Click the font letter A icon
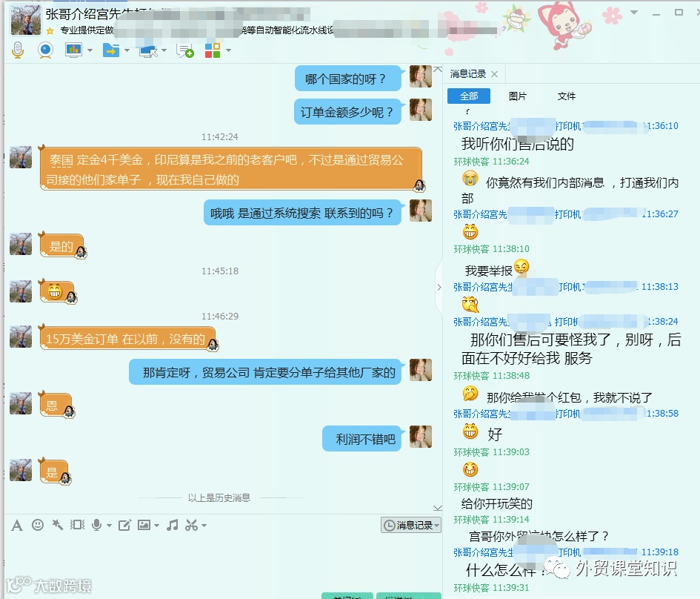This screenshot has width=700, height=599. 17,526
